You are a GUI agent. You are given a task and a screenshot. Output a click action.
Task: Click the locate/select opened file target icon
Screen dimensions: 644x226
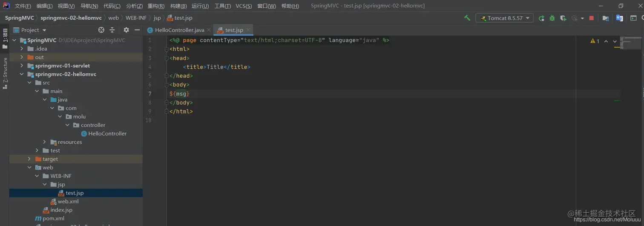[101, 30]
